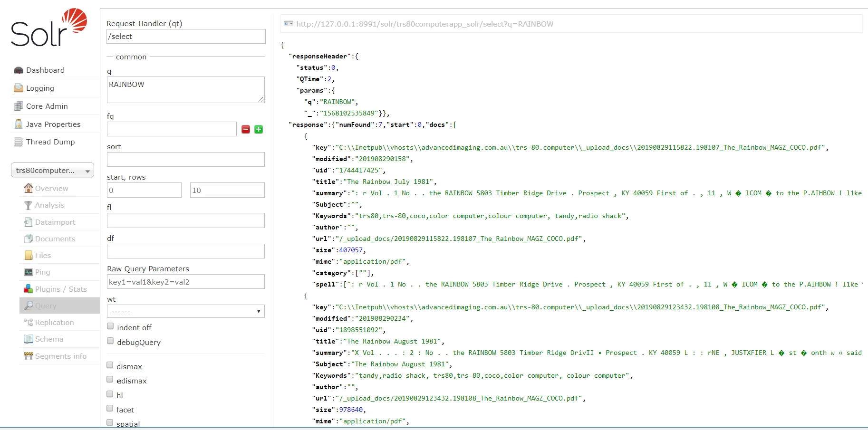868x430 pixels.
Task: Click the modified value "201908290234"
Action: (x=383, y=319)
